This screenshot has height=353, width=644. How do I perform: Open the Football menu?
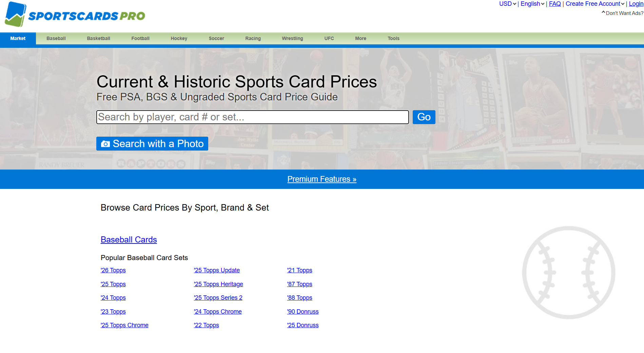click(140, 38)
